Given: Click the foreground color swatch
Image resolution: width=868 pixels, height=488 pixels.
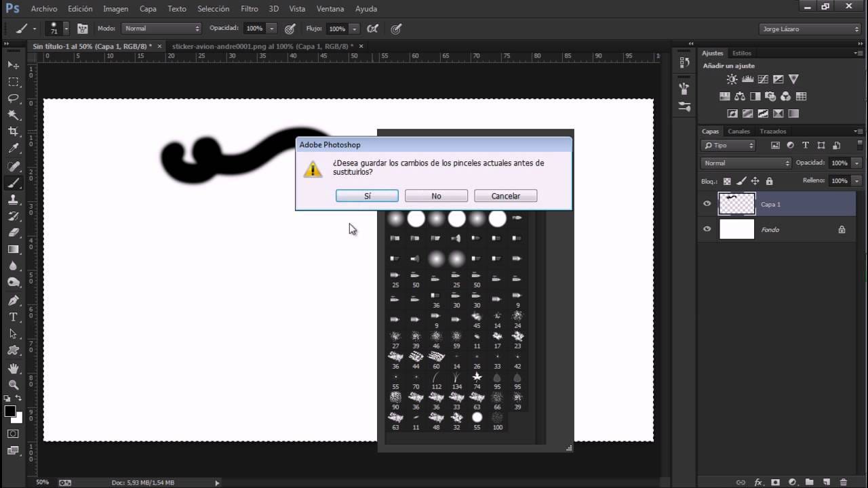Looking at the screenshot, I should [x=9, y=411].
